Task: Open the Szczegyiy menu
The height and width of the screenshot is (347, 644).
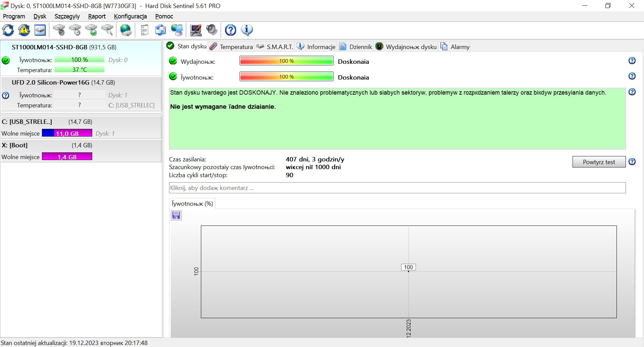Action: tap(67, 16)
